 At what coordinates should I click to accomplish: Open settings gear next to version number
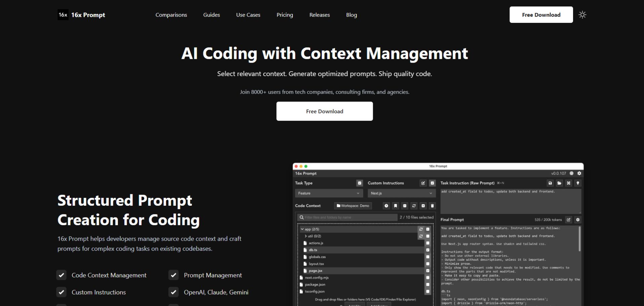pos(579,173)
